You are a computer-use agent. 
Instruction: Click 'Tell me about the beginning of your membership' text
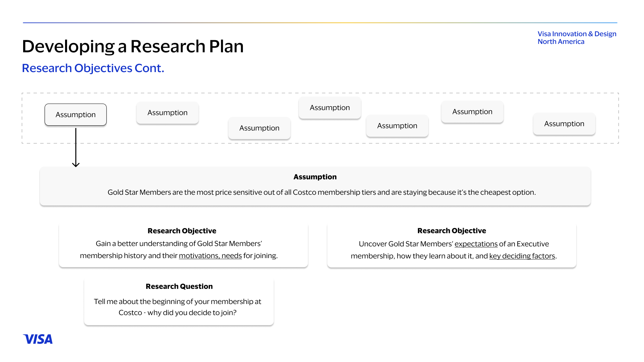tap(177, 302)
